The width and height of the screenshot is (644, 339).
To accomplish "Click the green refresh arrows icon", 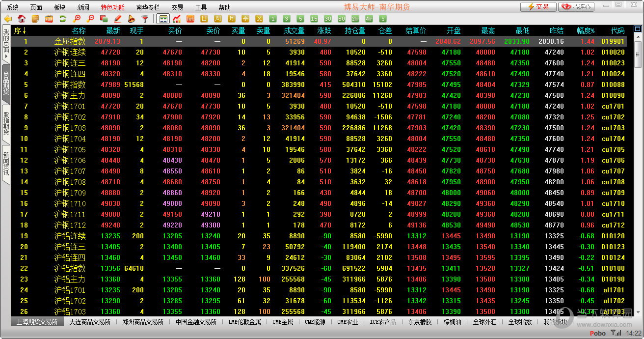I will coord(62,19).
